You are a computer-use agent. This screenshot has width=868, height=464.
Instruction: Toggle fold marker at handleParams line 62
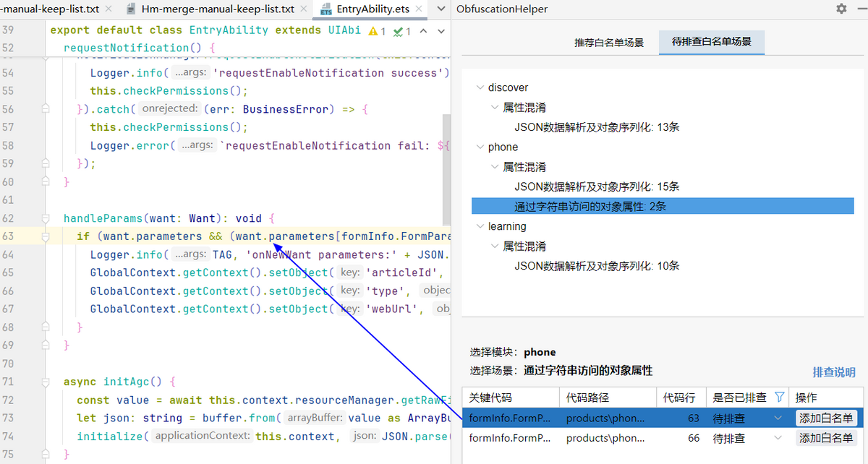[x=46, y=218]
